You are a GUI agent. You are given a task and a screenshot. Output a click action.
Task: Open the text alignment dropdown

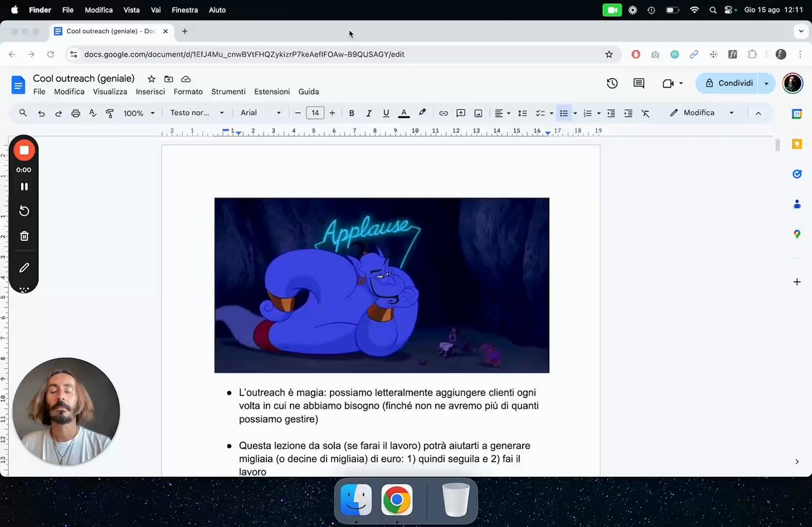(502, 113)
